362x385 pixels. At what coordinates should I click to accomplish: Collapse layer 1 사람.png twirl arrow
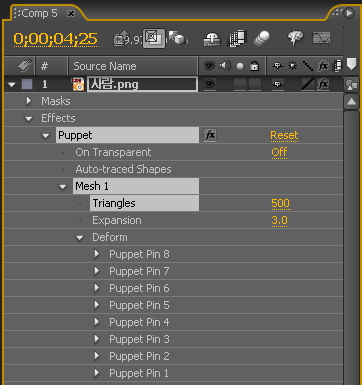pyautogui.click(x=12, y=85)
